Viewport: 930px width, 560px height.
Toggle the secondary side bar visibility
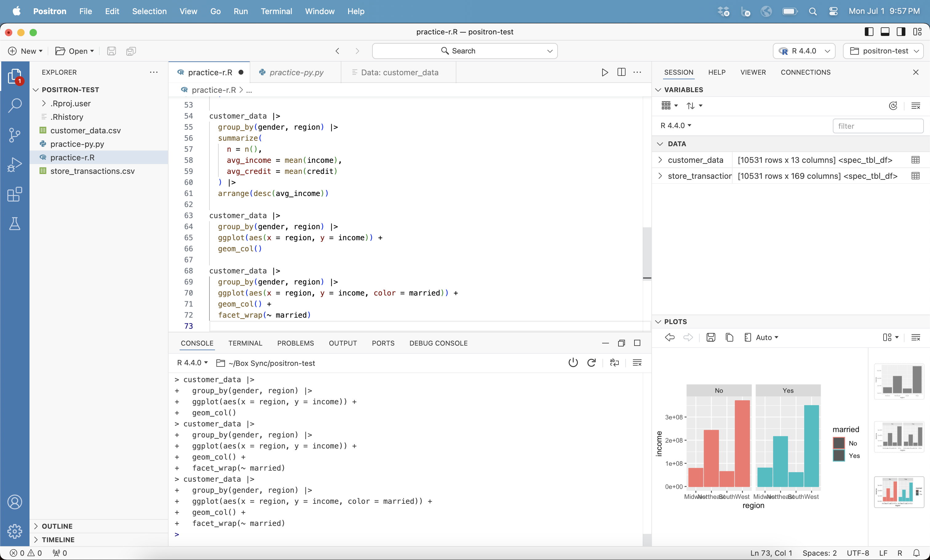click(901, 32)
